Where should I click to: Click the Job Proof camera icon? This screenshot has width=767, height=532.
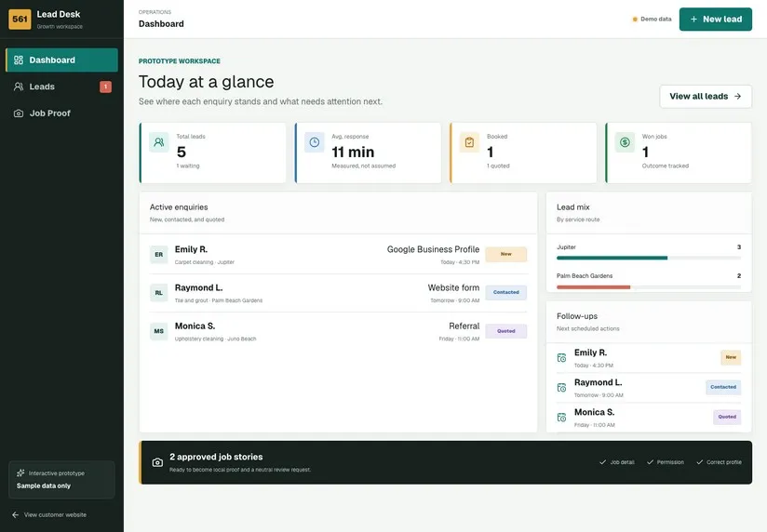point(19,113)
